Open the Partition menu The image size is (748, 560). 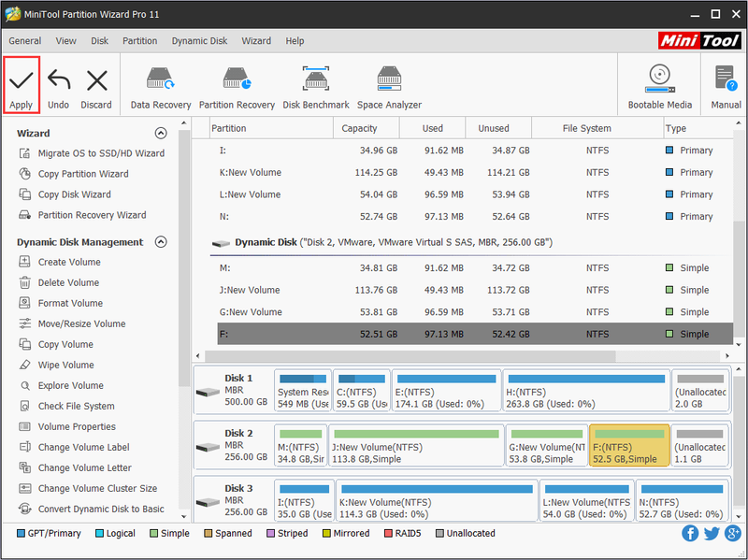(139, 41)
